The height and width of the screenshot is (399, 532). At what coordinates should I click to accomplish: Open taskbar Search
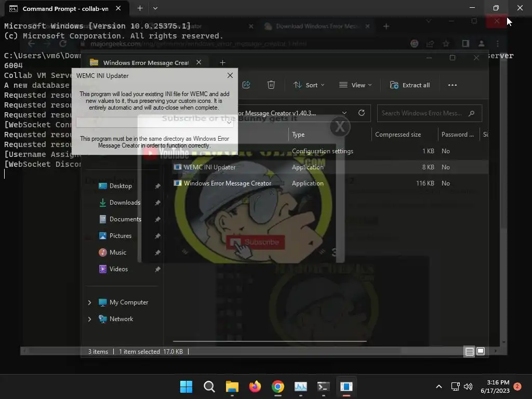(x=209, y=387)
